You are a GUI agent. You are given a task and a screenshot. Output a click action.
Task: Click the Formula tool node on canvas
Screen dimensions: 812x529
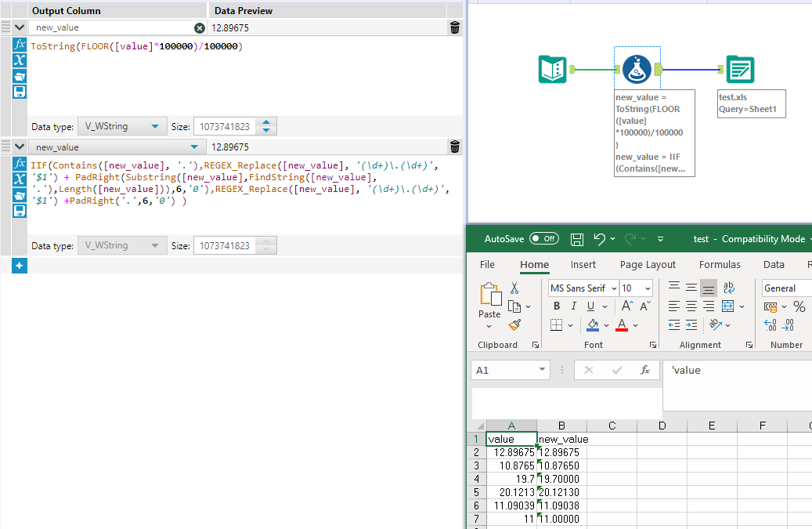pyautogui.click(x=637, y=70)
